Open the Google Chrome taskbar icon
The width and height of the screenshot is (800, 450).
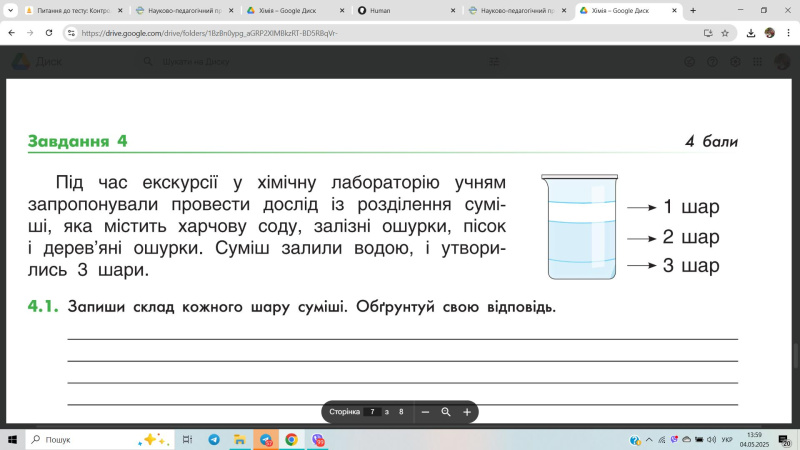291,439
